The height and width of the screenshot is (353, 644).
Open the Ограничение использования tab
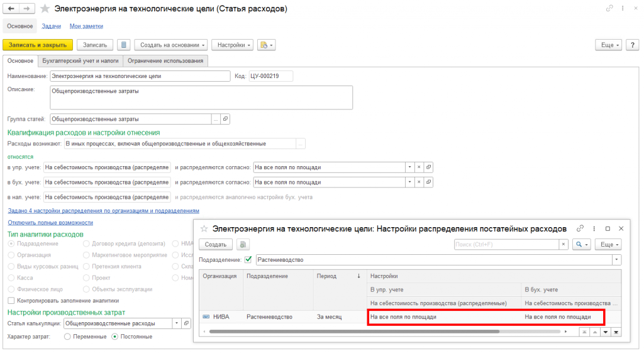165,61
